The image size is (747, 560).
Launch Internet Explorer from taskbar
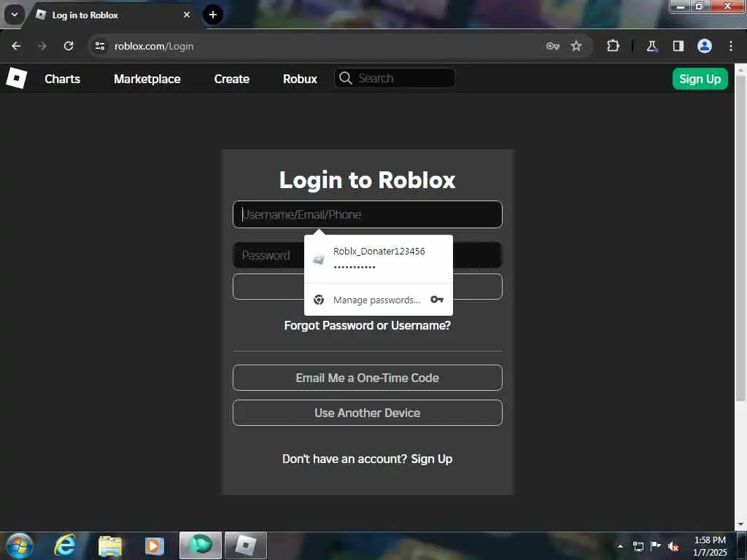[x=65, y=545]
